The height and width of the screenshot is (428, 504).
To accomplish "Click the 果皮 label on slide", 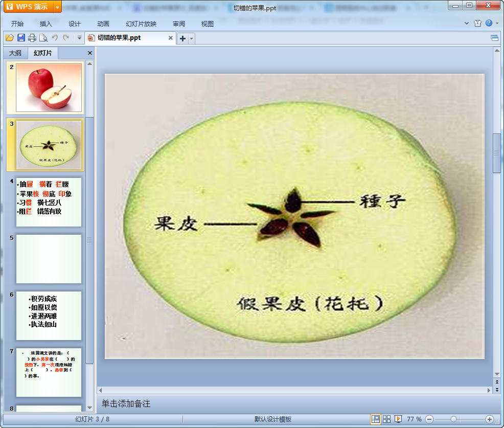I will pyautogui.click(x=176, y=223).
